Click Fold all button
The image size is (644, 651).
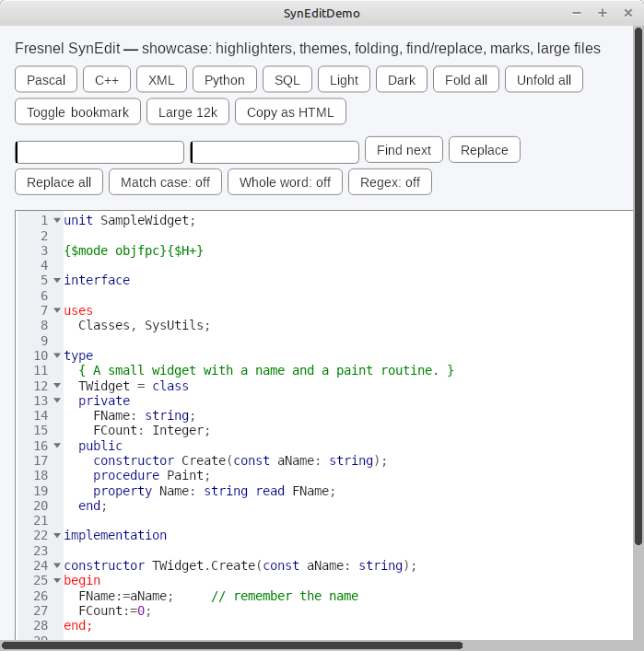point(466,79)
